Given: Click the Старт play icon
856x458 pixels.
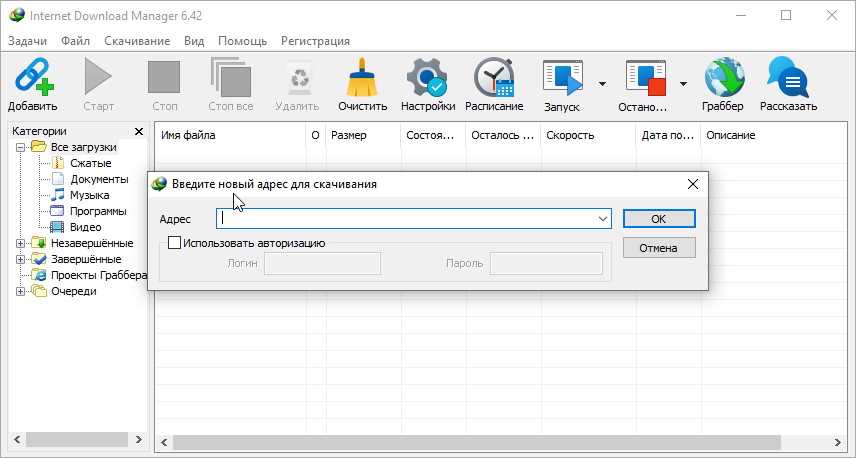Looking at the screenshot, I should click(x=98, y=78).
